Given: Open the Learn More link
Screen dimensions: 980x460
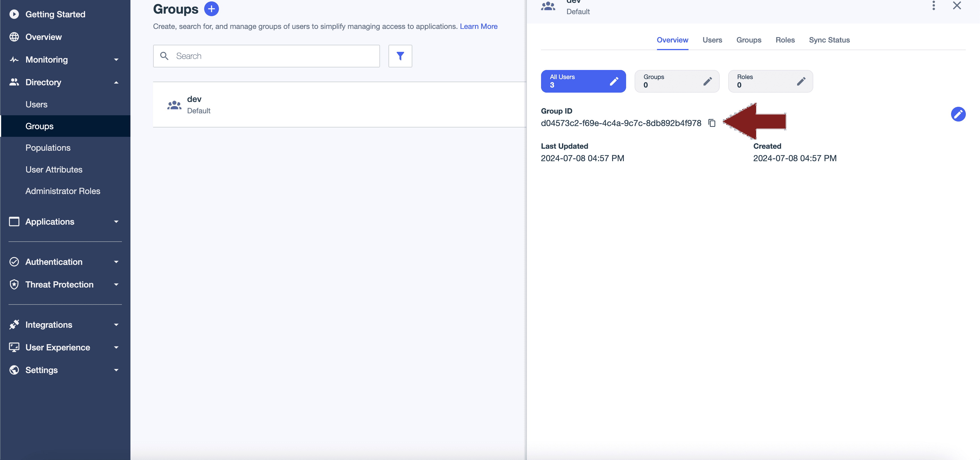Looking at the screenshot, I should 478,26.
